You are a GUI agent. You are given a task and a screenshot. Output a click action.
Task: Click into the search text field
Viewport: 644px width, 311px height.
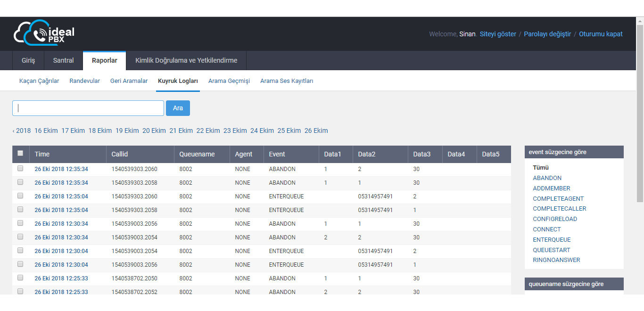point(88,108)
